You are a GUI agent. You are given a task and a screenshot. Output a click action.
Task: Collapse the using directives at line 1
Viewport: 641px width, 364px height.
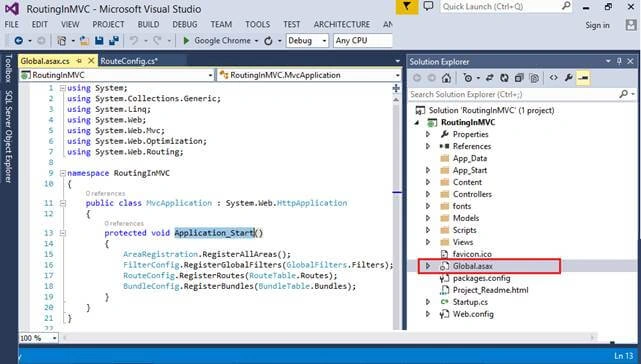point(63,88)
